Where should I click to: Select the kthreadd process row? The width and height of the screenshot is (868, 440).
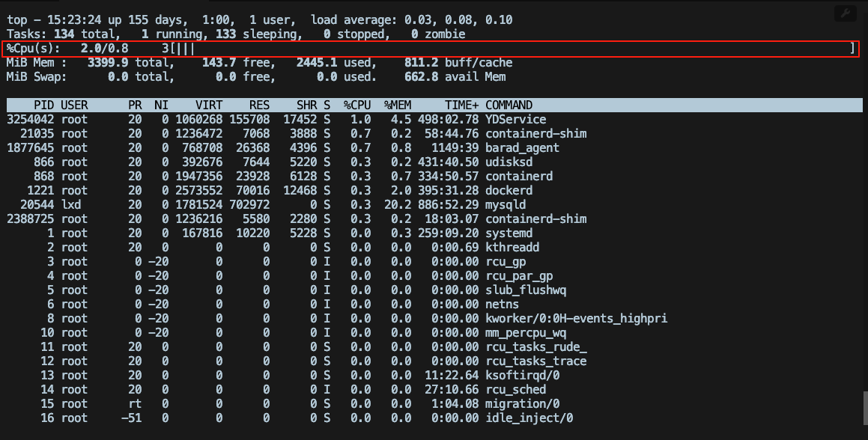(300, 247)
